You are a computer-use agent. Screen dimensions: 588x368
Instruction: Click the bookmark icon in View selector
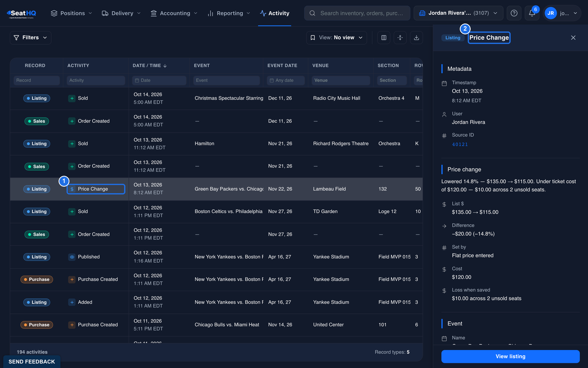point(312,37)
